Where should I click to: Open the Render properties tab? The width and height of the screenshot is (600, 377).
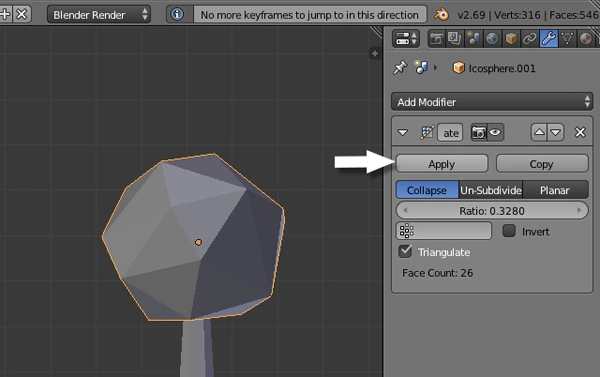(436, 39)
